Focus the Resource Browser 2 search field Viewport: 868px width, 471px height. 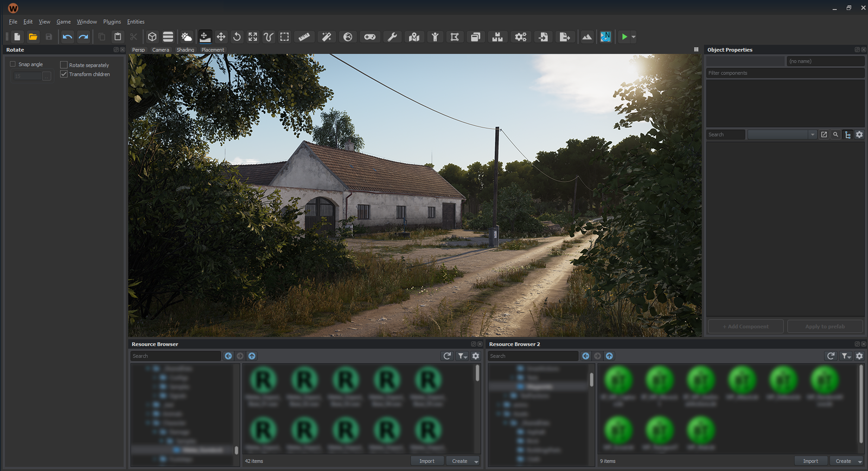533,356
